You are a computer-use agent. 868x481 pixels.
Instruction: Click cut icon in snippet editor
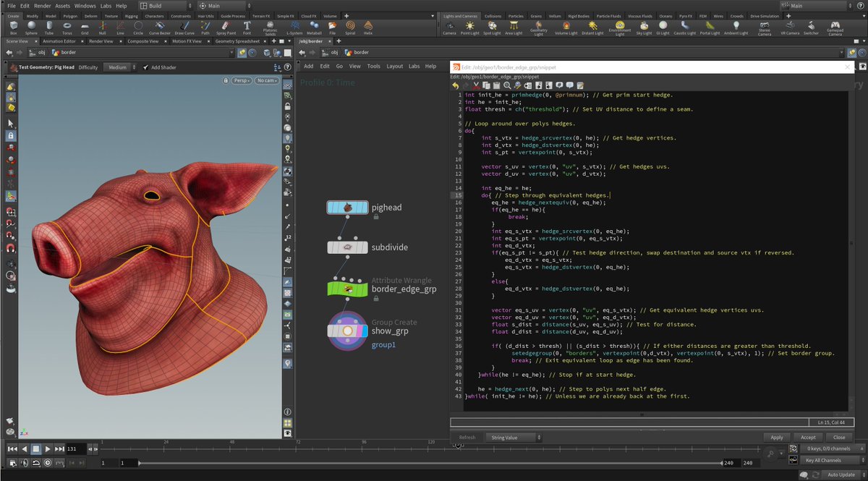tap(476, 85)
